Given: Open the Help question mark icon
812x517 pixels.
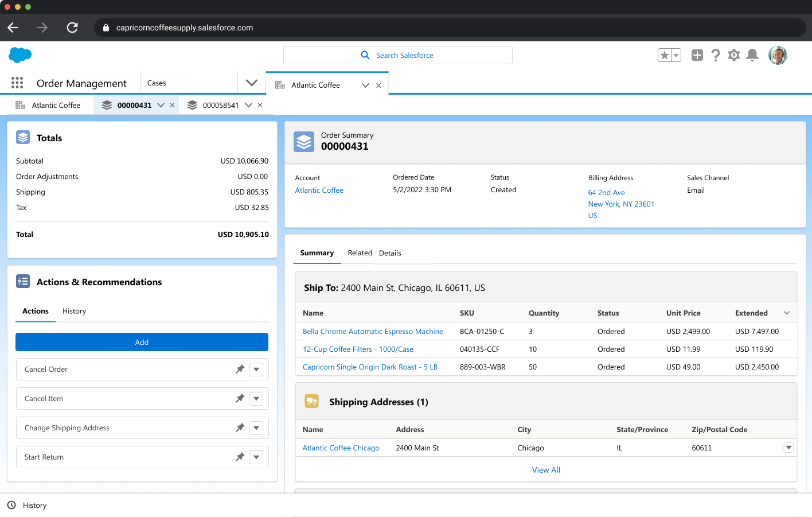Looking at the screenshot, I should coord(716,55).
